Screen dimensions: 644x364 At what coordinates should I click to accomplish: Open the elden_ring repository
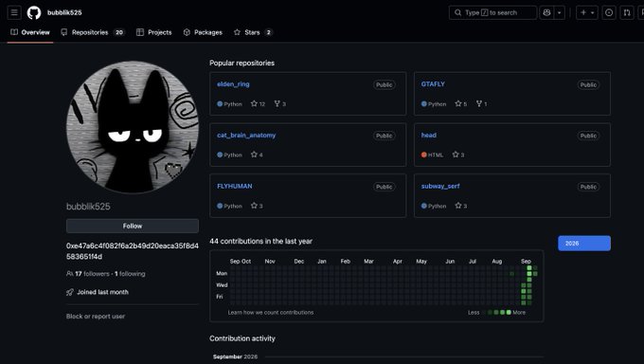pos(233,84)
